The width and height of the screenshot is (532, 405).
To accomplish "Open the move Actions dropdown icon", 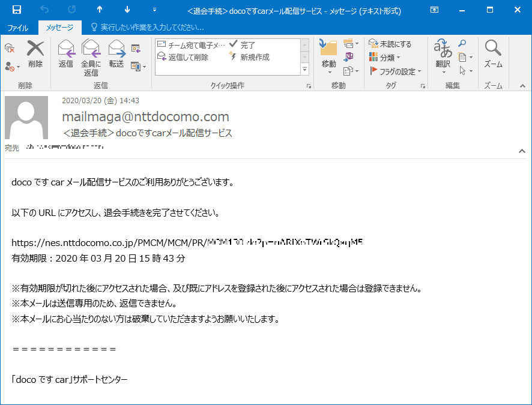I will [x=351, y=71].
